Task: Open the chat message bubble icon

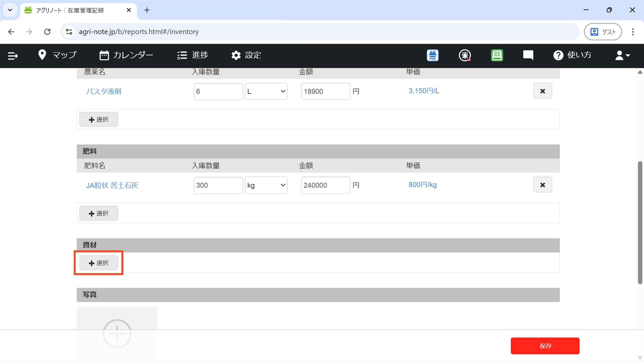Action: (x=528, y=55)
